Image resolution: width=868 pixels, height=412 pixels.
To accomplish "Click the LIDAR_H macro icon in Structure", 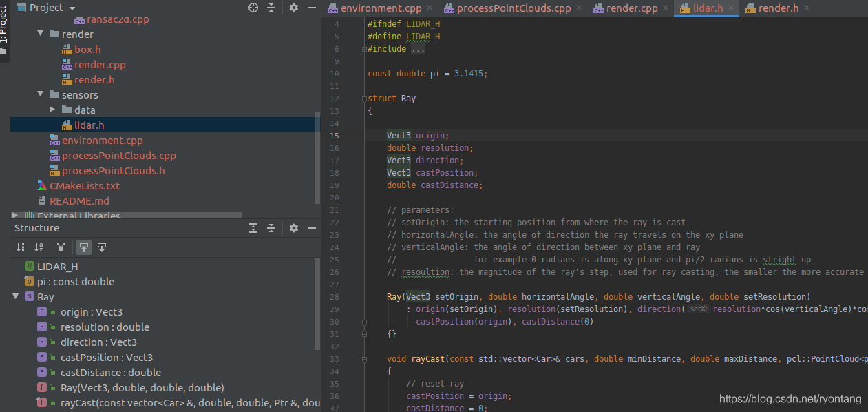I will click(30, 266).
